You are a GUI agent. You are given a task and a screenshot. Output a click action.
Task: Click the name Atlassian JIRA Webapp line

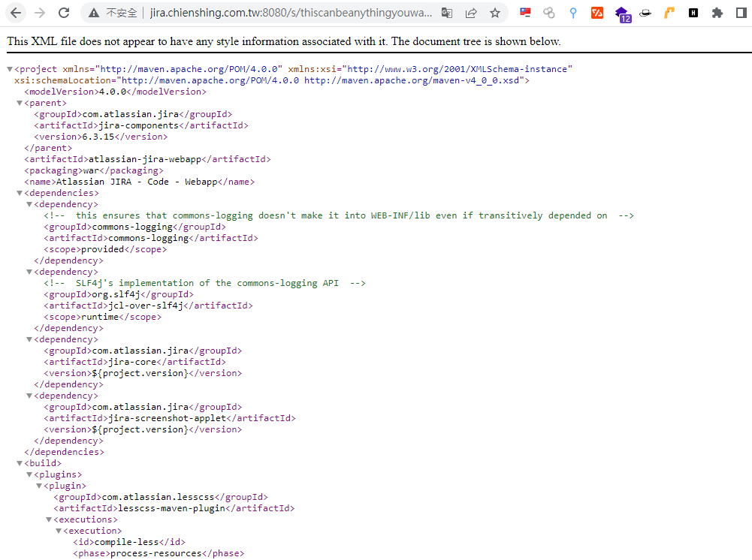140,182
